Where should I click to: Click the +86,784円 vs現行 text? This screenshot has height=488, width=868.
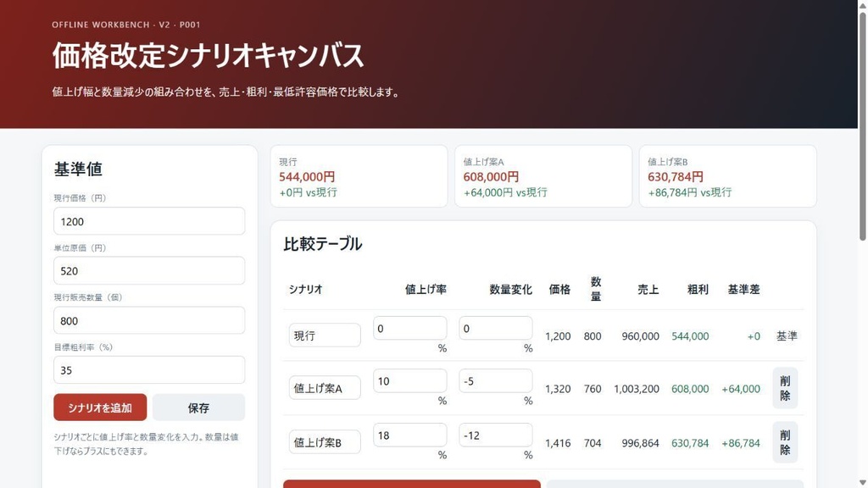690,192
